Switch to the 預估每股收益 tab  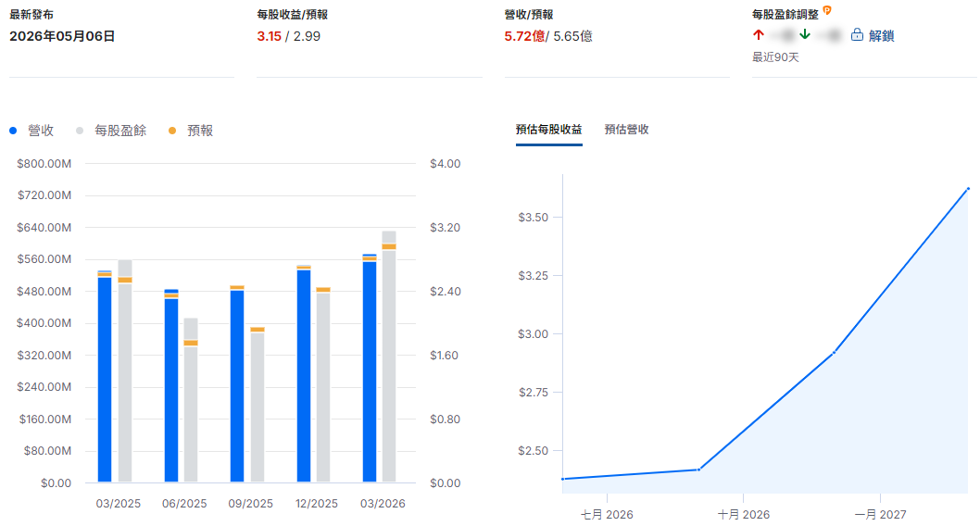[x=548, y=130]
